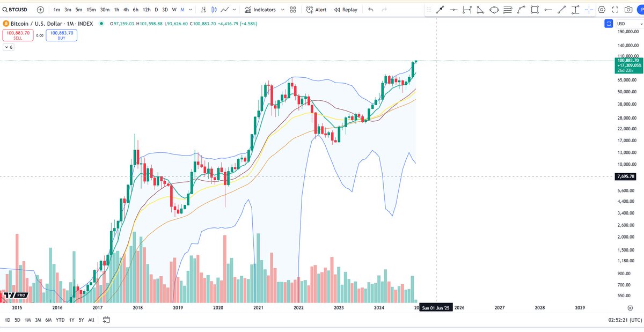The height and width of the screenshot is (332, 644).
Task: Open the Indicators dialog
Action: click(x=260, y=10)
